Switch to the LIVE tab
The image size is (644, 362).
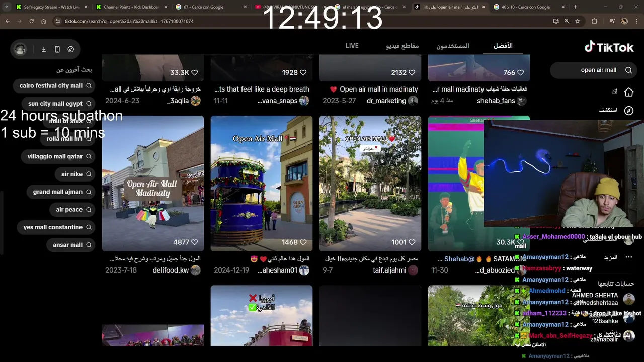tap(352, 46)
